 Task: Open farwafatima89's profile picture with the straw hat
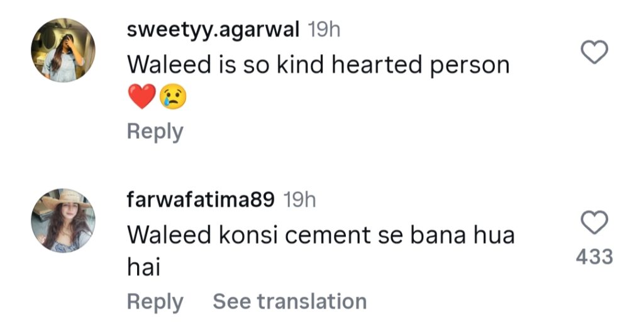coord(63,221)
